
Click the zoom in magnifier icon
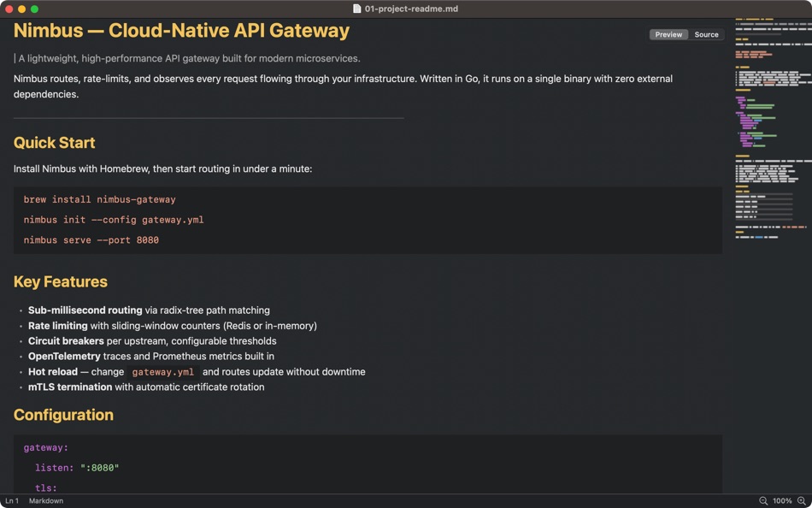click(802, 501)
